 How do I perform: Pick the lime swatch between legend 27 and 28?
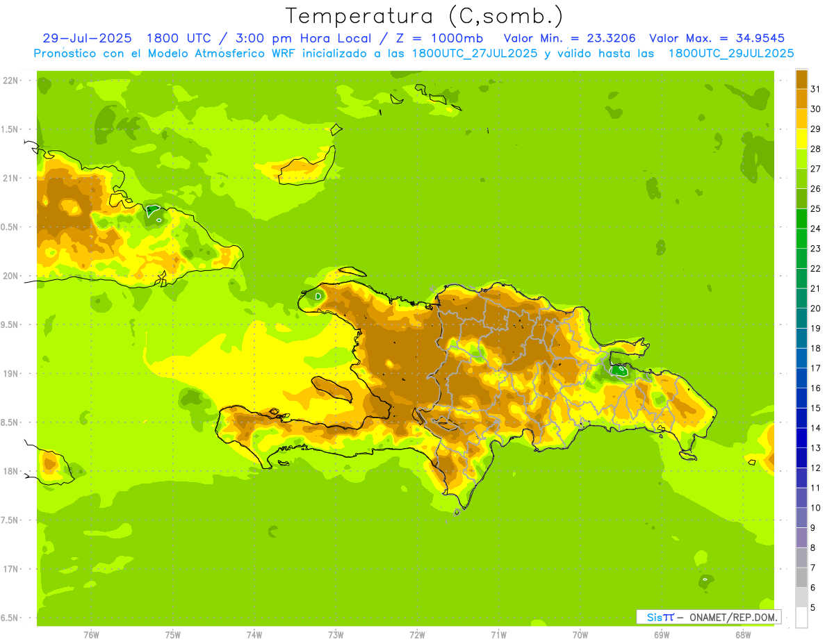click(801, 158)
